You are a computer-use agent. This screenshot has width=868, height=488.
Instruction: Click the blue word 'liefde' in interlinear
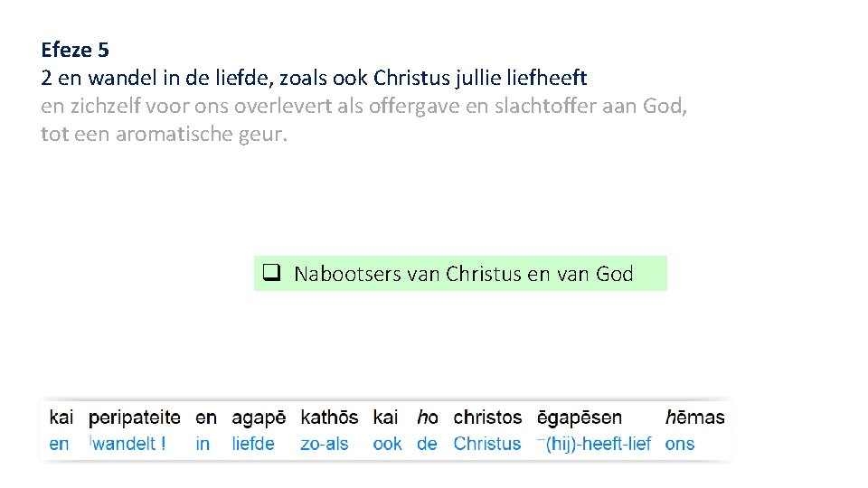[253, 444]
